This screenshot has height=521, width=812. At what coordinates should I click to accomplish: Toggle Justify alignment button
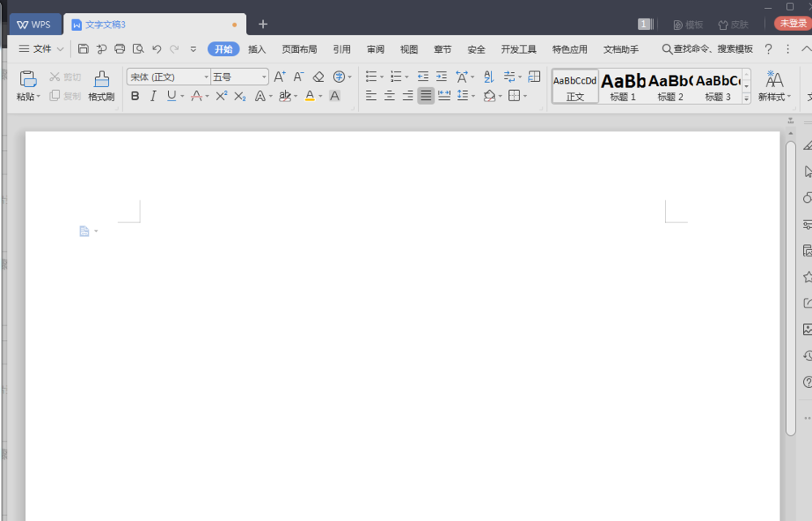tap(425, 96)
